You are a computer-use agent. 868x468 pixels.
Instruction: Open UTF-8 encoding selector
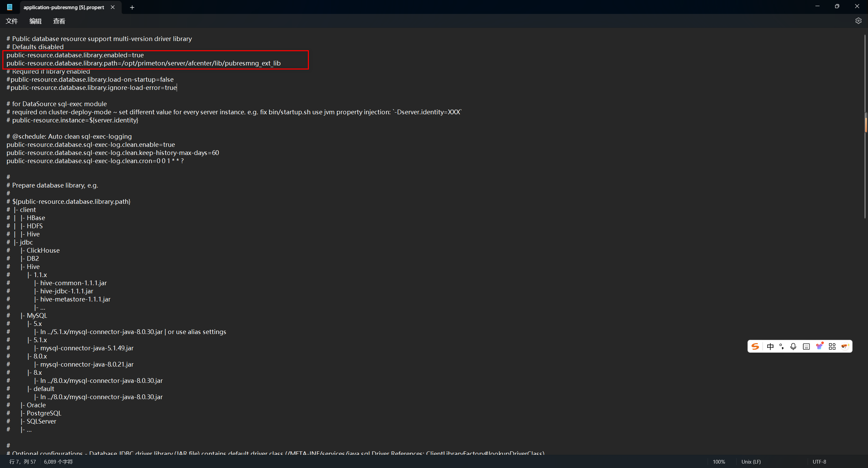click(x=819, y=462)
